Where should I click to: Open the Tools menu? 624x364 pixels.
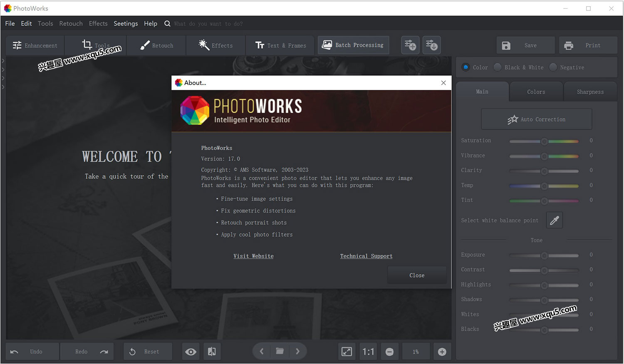pos(45,23)
